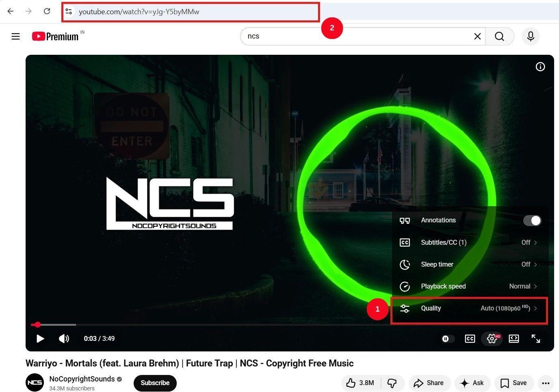Open the hamburger guide menu
This screenshot has height=392, width=559.
[15, 36]
